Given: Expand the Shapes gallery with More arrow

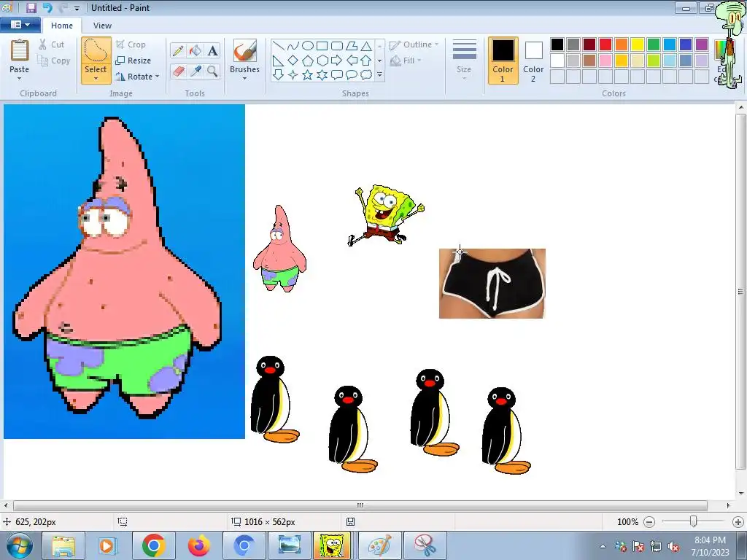Looking at the screenshot, I should click(x=379, y=75).
